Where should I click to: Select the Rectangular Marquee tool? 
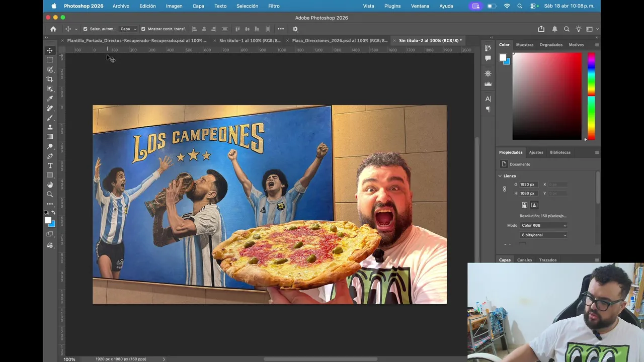[50, 60]
